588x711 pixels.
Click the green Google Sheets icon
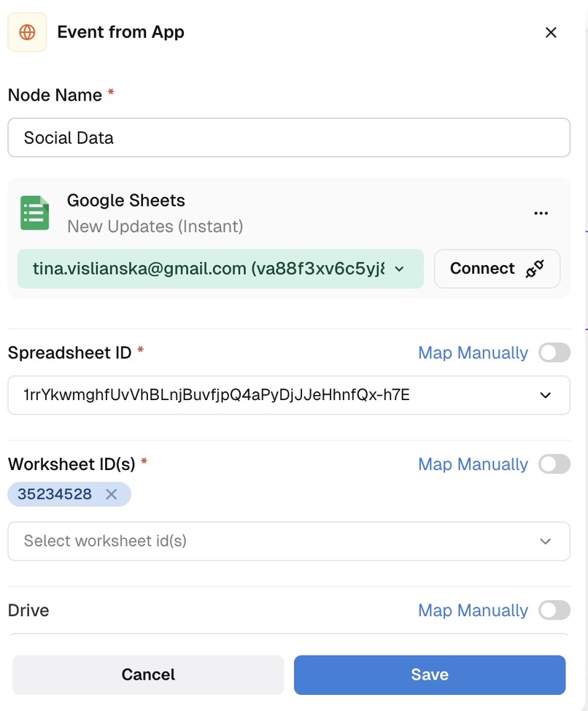(35, 212)
